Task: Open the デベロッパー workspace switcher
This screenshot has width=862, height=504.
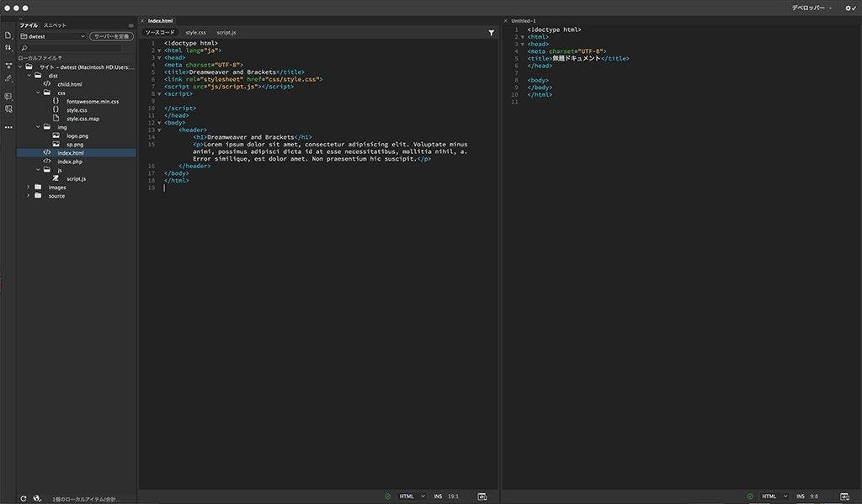Action: (809, 6)
